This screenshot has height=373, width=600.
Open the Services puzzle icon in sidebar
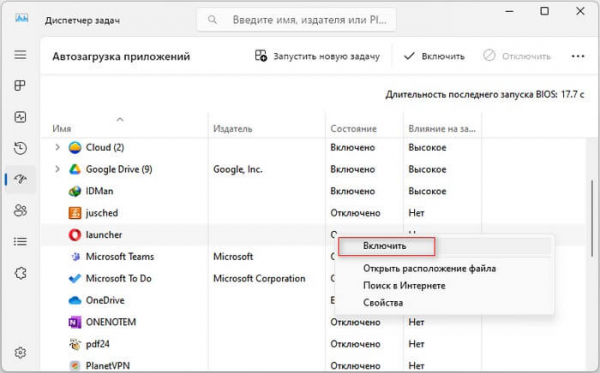click(20, 273)
